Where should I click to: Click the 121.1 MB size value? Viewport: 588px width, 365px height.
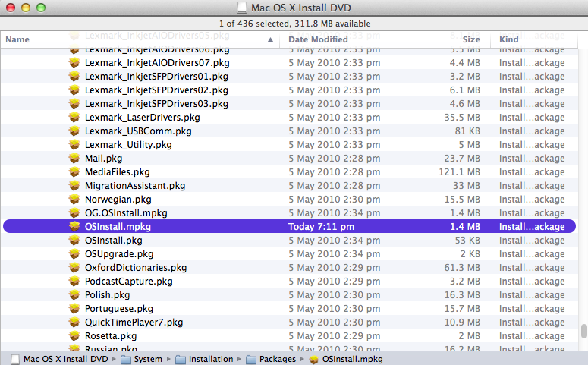pos(459,171)
